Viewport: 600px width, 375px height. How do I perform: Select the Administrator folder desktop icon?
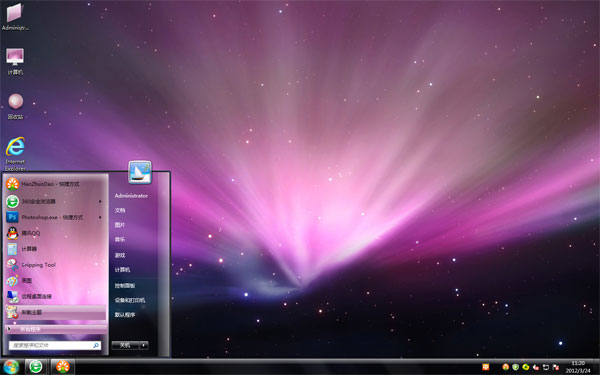click(15, 17)
